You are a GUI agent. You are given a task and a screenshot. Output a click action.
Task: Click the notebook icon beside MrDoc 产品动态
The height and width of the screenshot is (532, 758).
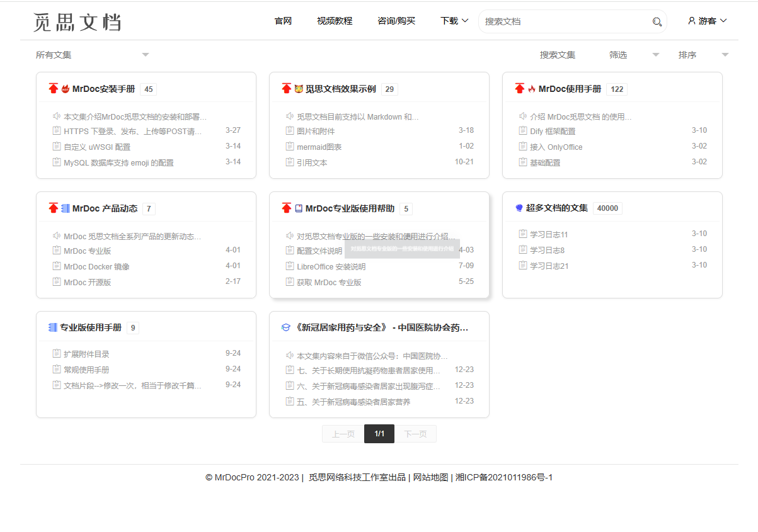(x=66, y=208)
